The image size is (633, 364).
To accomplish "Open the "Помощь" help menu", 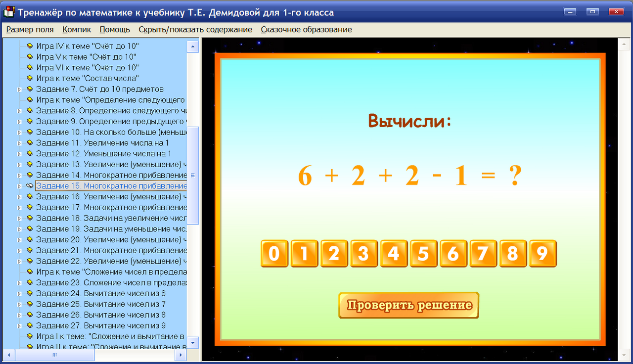I will tap(115, 29).
